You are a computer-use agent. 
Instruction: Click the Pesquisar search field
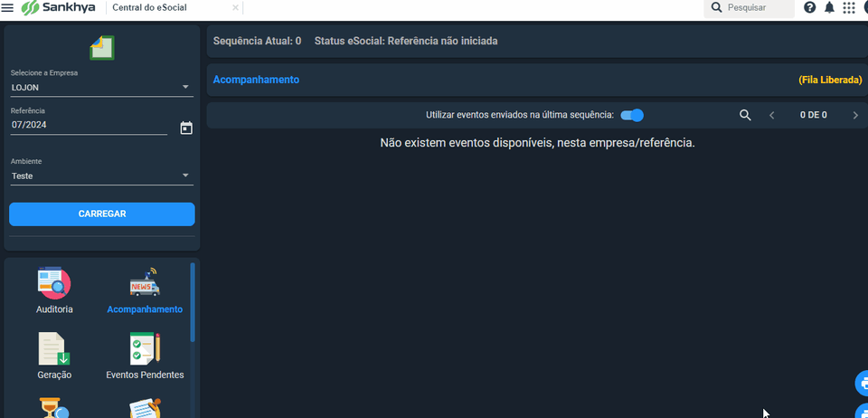coord(758,8)
